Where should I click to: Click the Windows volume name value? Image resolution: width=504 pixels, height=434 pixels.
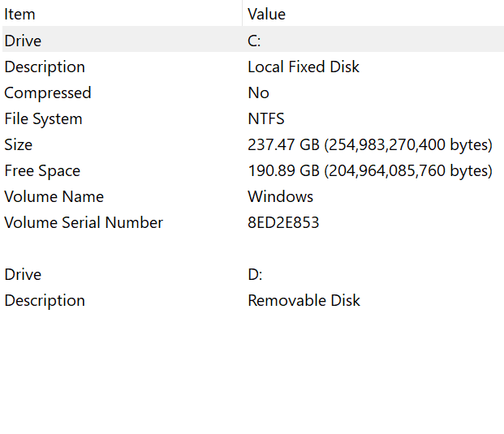280,196
